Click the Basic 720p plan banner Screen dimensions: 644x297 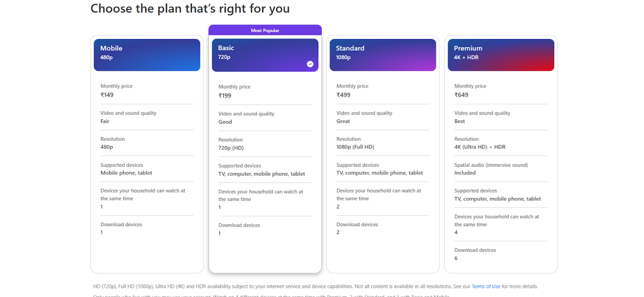pos(265,55)
